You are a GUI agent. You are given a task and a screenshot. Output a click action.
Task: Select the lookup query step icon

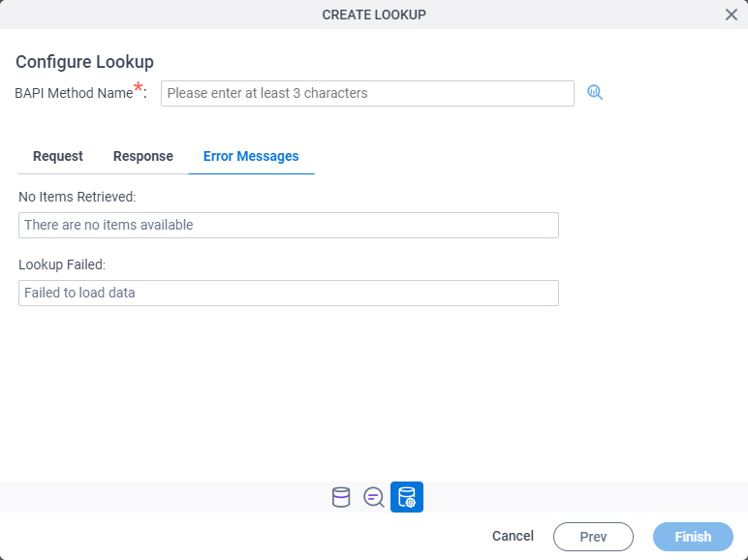click(374, 497)
